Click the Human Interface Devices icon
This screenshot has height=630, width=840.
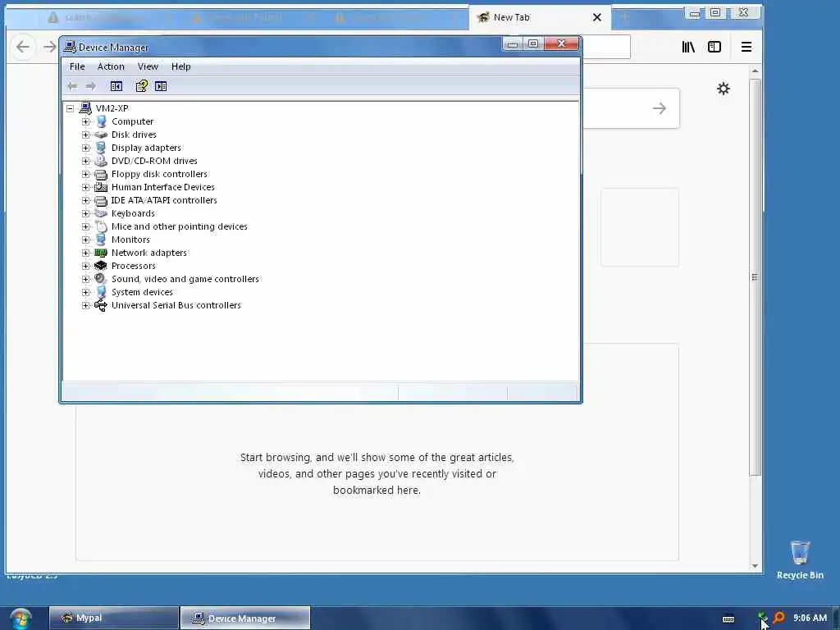coord(101,187)
